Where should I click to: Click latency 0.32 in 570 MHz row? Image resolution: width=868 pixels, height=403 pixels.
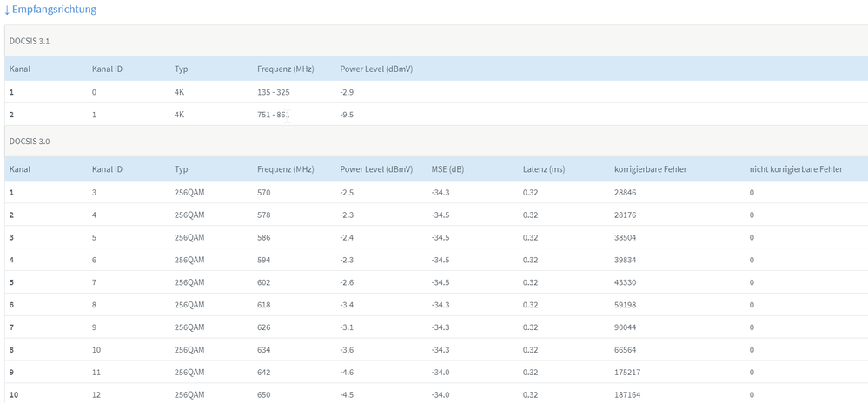coord(530,192)
